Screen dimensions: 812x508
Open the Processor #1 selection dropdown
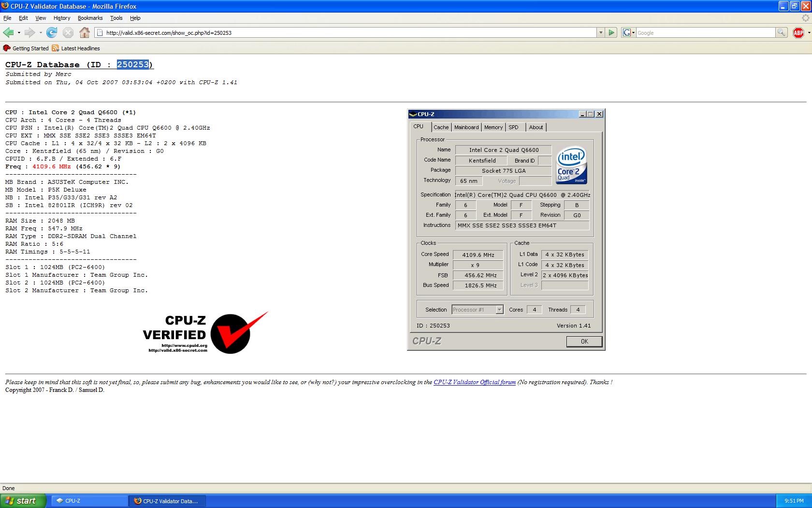499,310
